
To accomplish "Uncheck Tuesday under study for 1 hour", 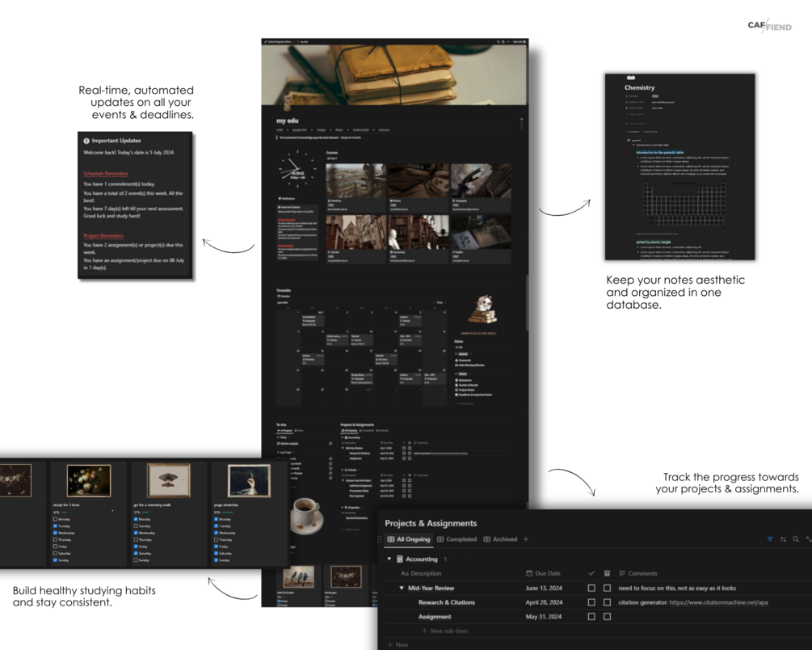I will pyautogui.click(x=56, y=525).
